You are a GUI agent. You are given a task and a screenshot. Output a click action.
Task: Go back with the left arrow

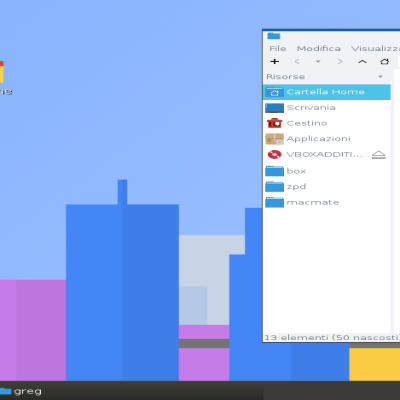297,62
